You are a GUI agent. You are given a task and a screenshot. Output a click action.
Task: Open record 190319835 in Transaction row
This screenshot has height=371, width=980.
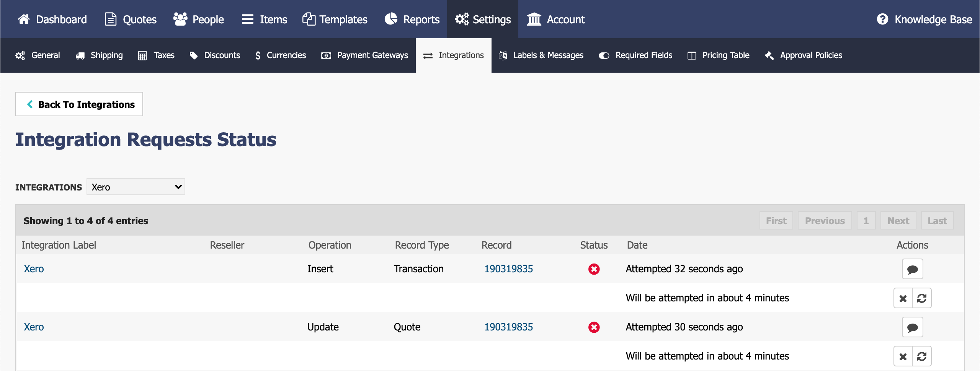(x=508, y=269)
